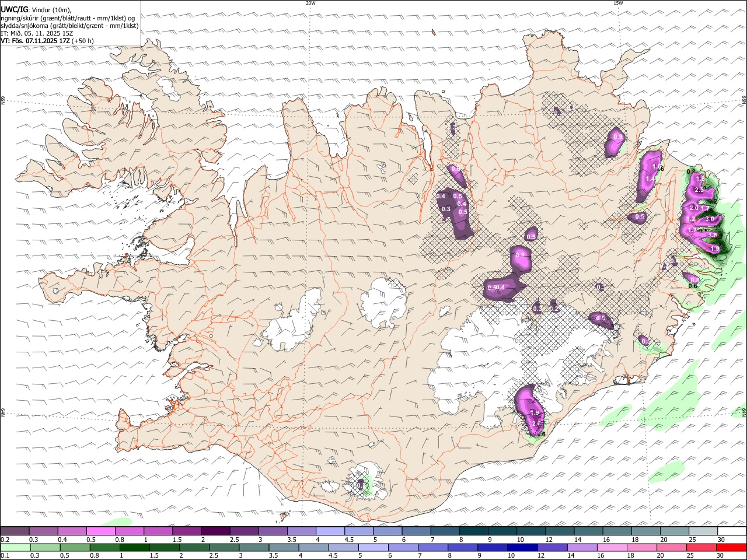Select the dark blue 10 swatch, lower row

(521, 548)
